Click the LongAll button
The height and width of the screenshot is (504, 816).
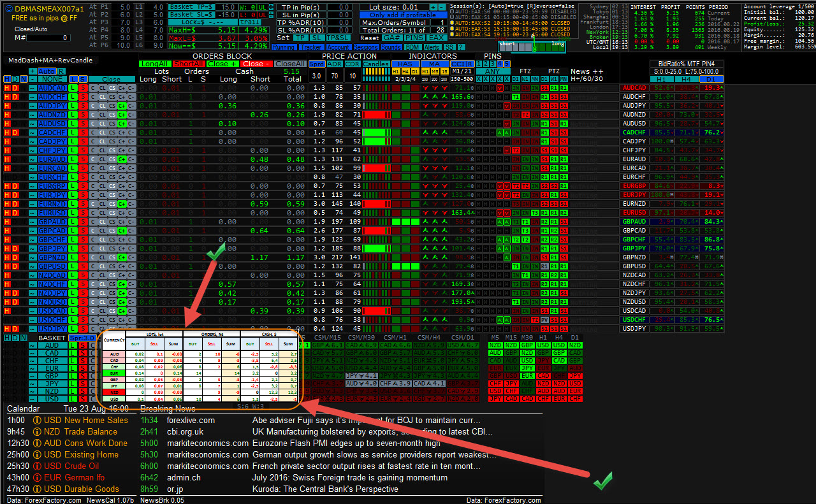[x=155, y=64]
